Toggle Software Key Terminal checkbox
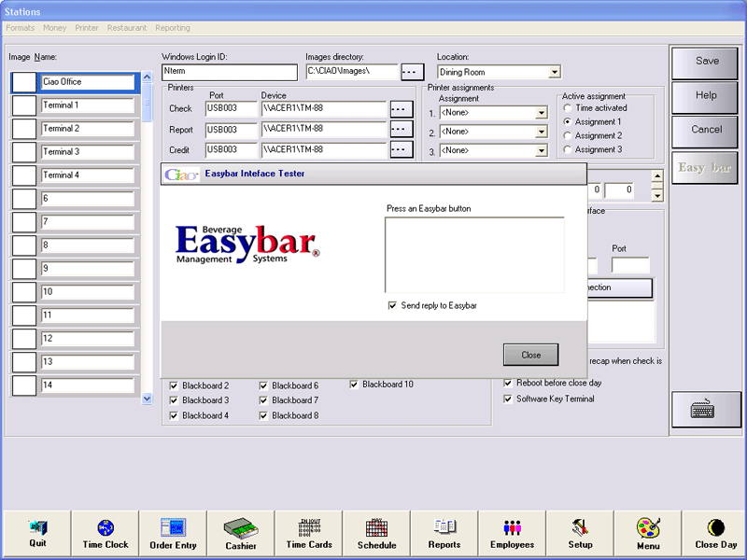The width and height of the screenshot is (747, 560). 508,399
